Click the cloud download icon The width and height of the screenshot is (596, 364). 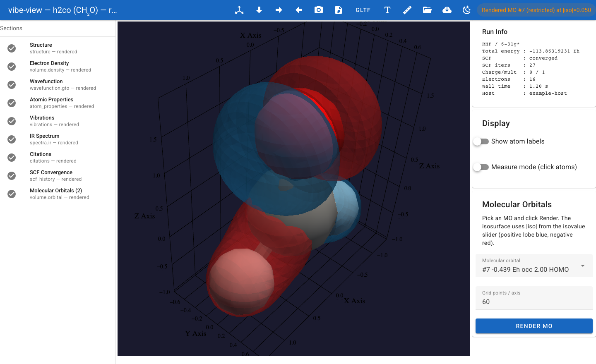tap(447, 10)
